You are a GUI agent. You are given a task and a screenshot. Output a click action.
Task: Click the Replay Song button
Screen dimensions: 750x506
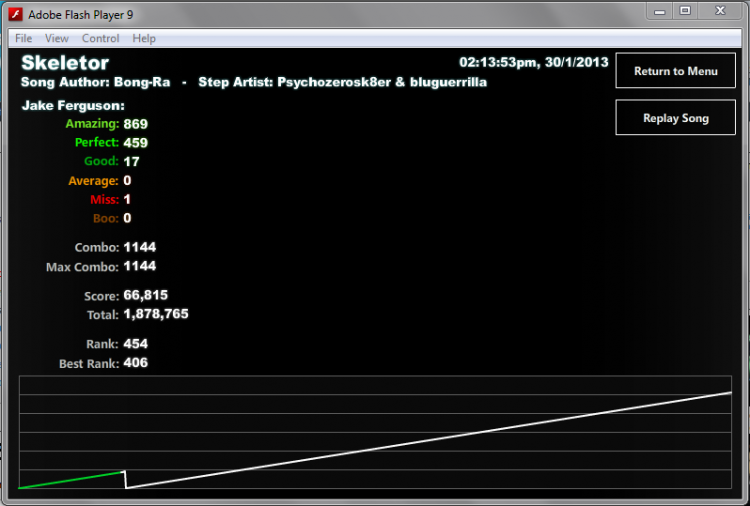click(x=675, y=118)
